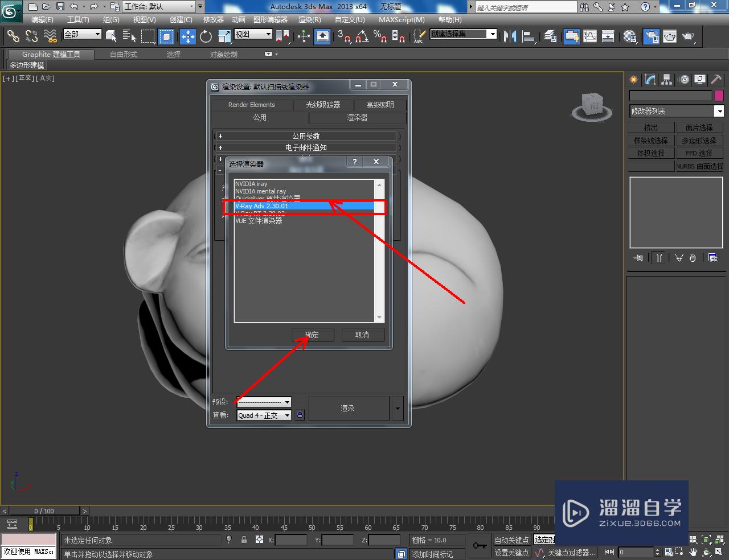Open the Quad 4 - 正交 view dropdown
The height and width of the screenshot is (560, 729).
coord(264,415)
